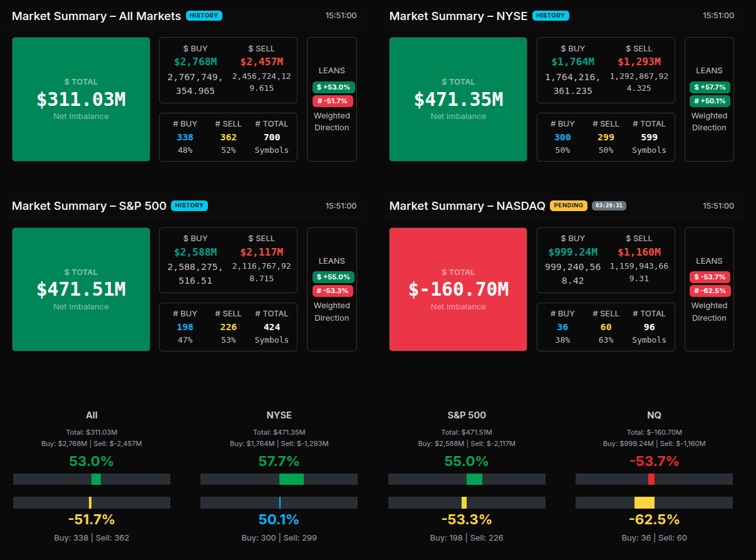Viewport: 756px width, 560px height.
Task: Click the red NQ -53.7% dollar bar
Action: coord(651,479)
